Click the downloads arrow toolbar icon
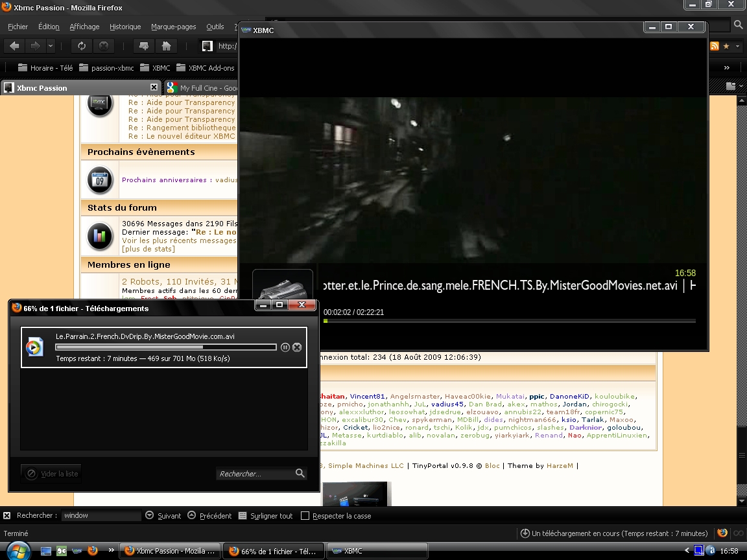 pos(144,46)
